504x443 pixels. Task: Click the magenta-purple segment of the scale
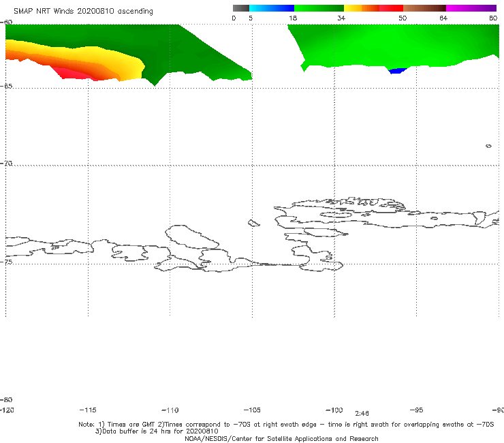coord(471,8)
